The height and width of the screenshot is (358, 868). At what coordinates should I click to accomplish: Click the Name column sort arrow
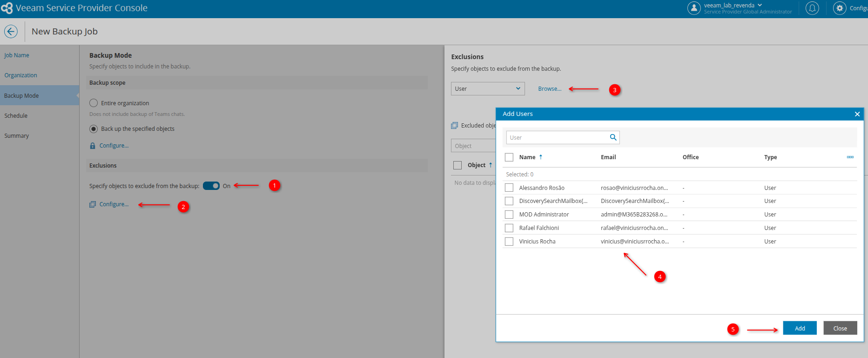(541, 157)
